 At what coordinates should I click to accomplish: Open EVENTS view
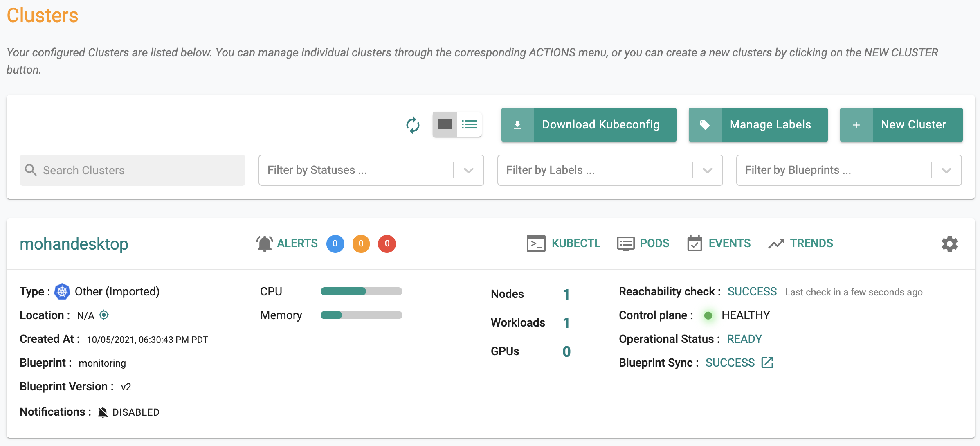(730, 243)
